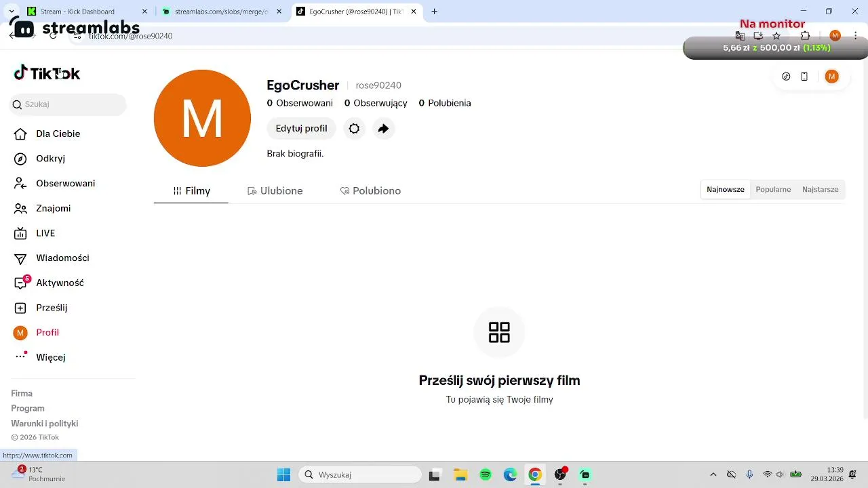Image resolution: width=868 pixels, height=488 pixels.
Task: Open the Dla Ciebie home feed
Action: [x=47, y=134]
